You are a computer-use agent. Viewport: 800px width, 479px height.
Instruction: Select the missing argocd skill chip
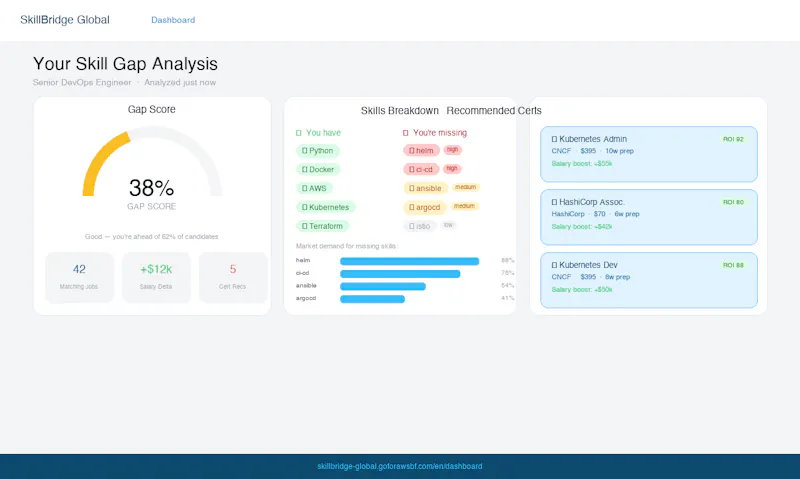click(424, 207)
